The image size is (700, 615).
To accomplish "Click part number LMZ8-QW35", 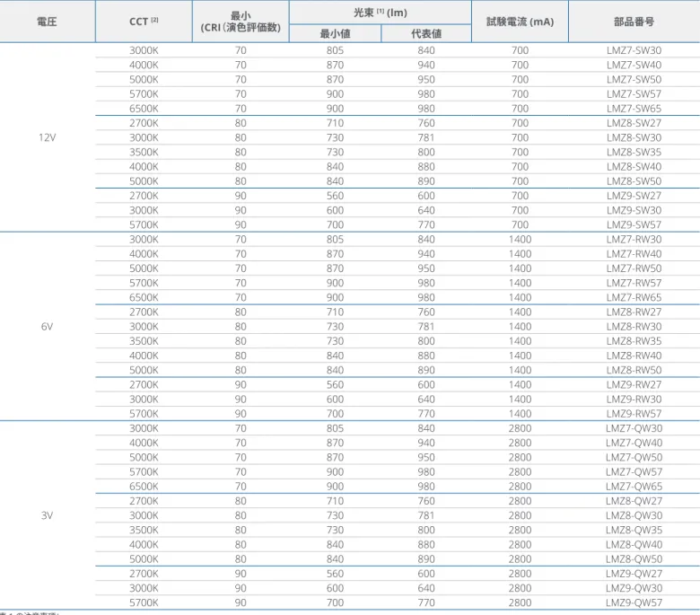I will tap(634, 530).
